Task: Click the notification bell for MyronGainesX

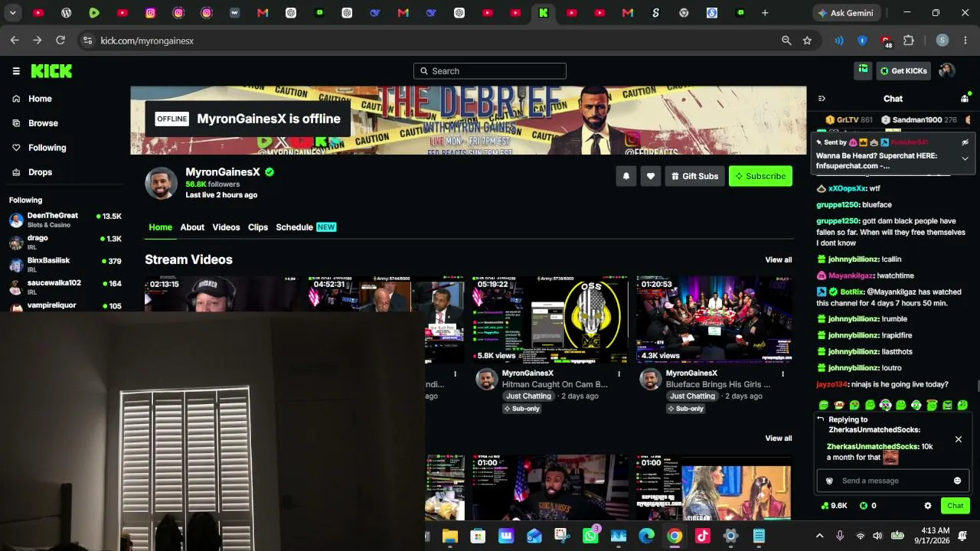Action: pyautogui.click(x=626, y=176)
